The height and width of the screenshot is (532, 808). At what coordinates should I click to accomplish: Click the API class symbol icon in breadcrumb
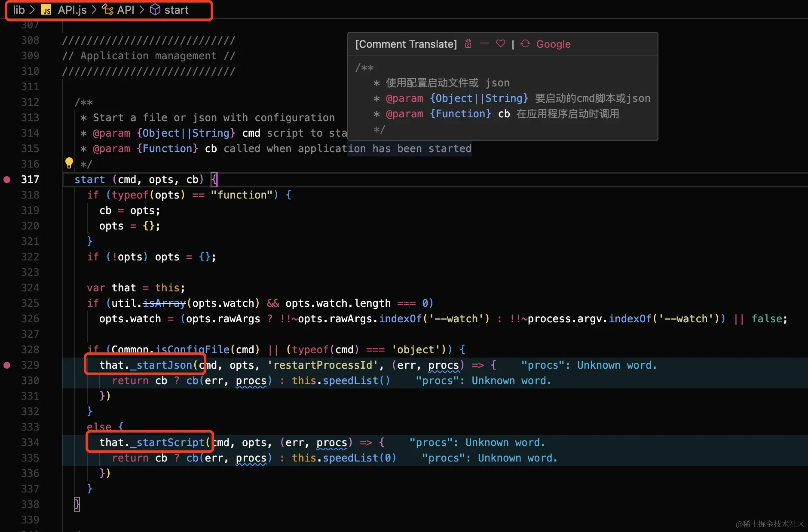[107, 10]
